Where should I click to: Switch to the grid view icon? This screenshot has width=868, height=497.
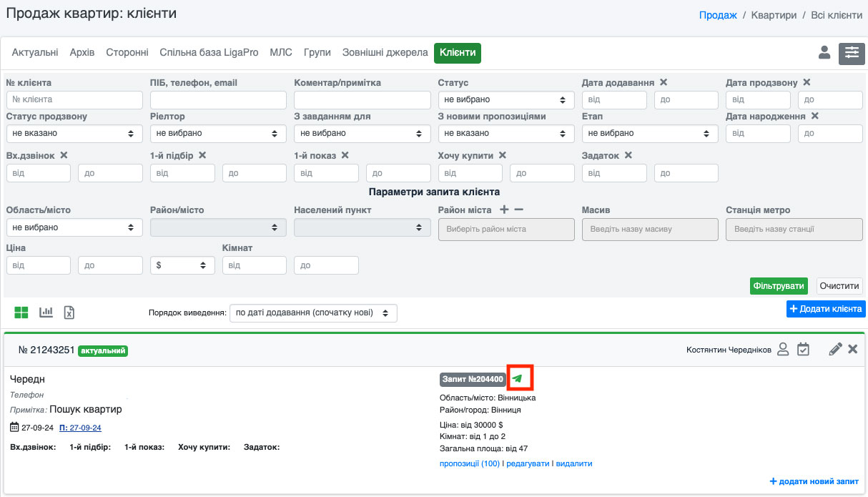coord(21,313)
